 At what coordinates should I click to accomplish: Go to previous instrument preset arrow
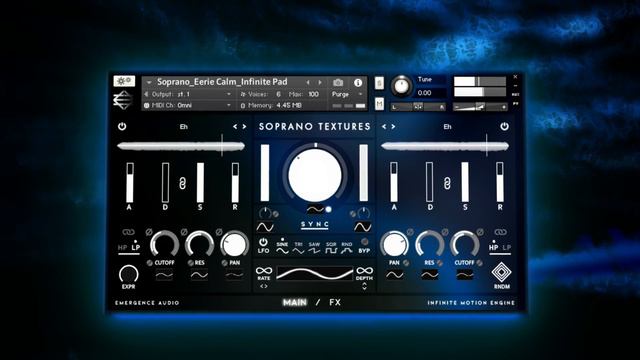click(308, 82)
